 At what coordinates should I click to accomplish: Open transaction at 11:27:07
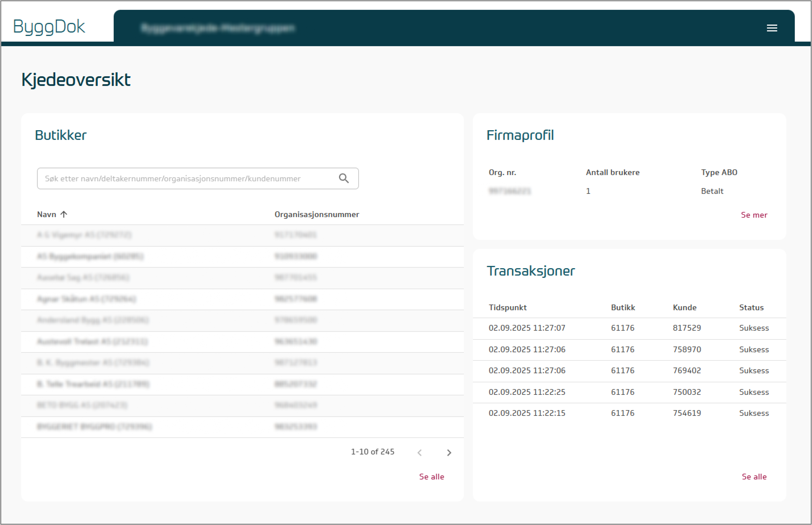tap(527, 328)
